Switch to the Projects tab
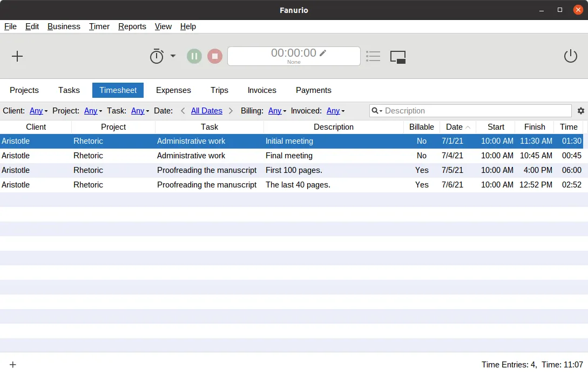 pyautogui.click(x=24, y=90)
